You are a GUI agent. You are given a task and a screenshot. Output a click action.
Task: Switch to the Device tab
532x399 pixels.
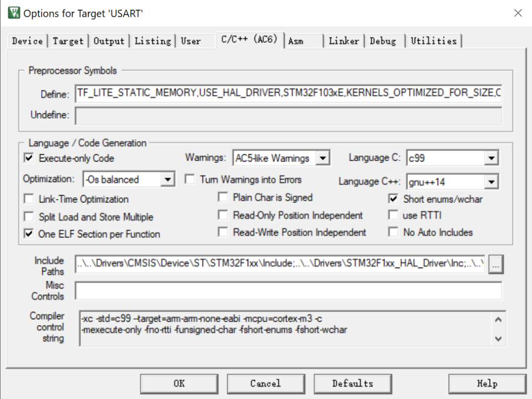27,41
